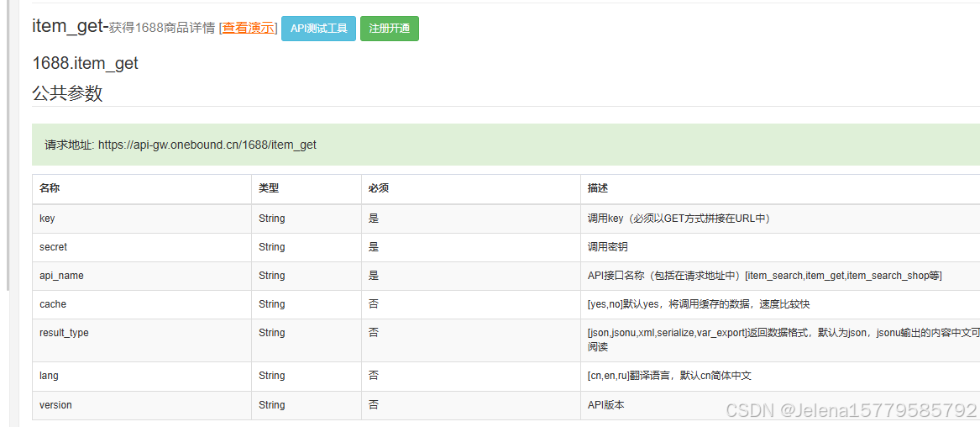Open the 查看演示 demo link
The image size is (980, 427).
[x=248, y=28]
